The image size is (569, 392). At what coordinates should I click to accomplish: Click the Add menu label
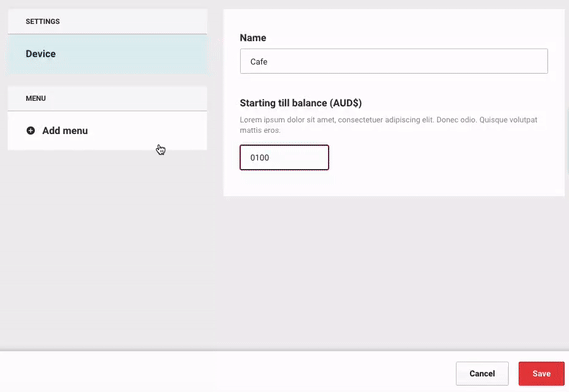point(65,131)
